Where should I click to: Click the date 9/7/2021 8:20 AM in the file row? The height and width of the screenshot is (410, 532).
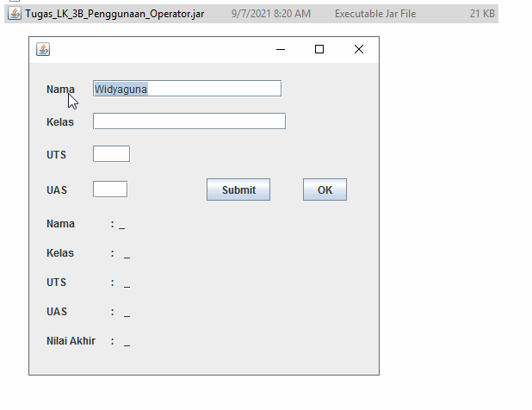[x=271, y=14]
